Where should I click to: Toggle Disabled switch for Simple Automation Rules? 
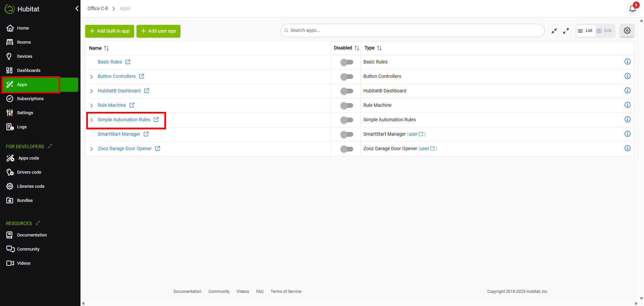coord(347,120)
